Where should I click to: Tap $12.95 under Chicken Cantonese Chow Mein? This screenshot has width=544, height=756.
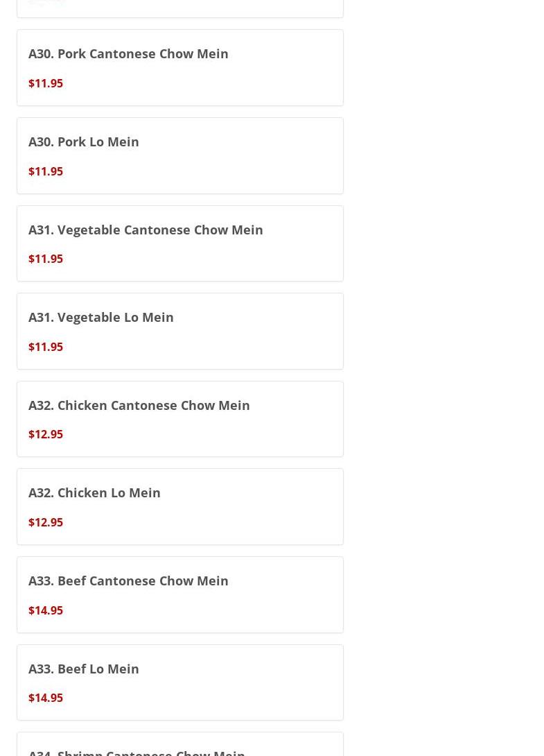[x=46, y=434]
